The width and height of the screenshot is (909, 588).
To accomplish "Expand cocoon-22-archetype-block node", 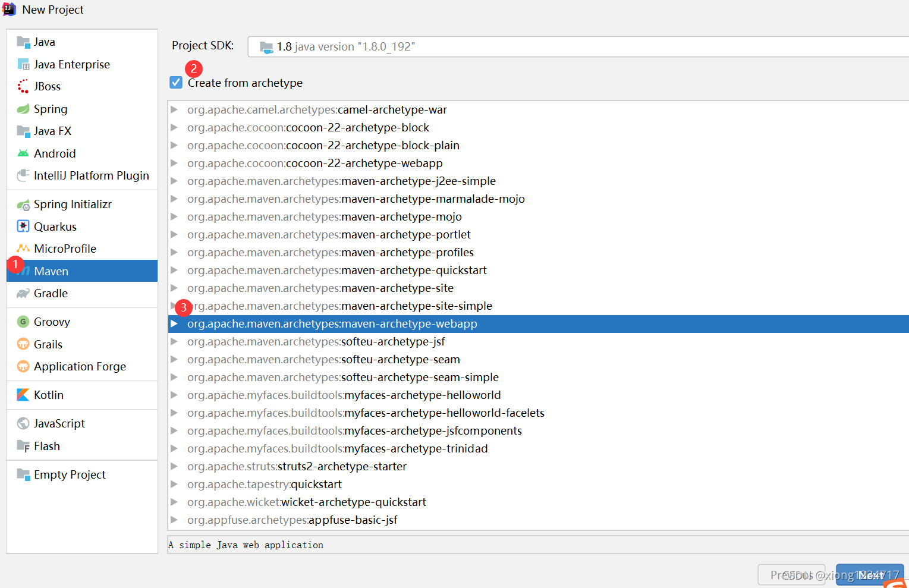I will coord(174,127).
